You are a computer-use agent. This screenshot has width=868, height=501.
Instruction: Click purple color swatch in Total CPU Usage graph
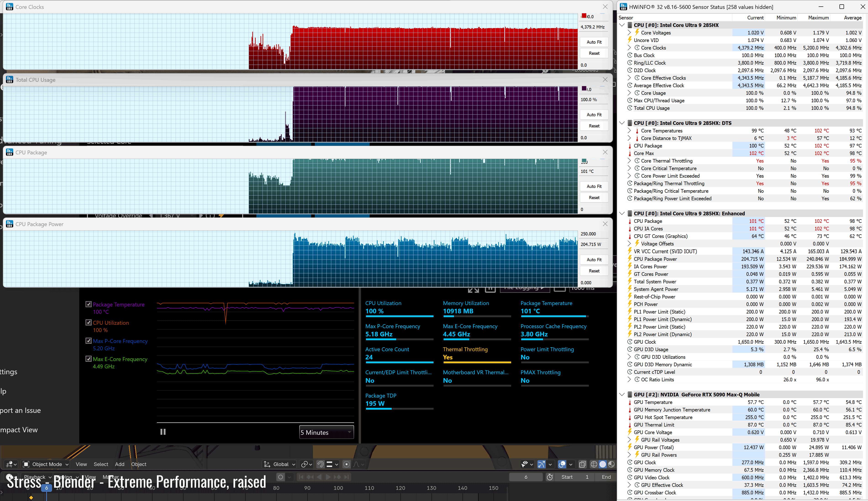click(x=584, y=88)
